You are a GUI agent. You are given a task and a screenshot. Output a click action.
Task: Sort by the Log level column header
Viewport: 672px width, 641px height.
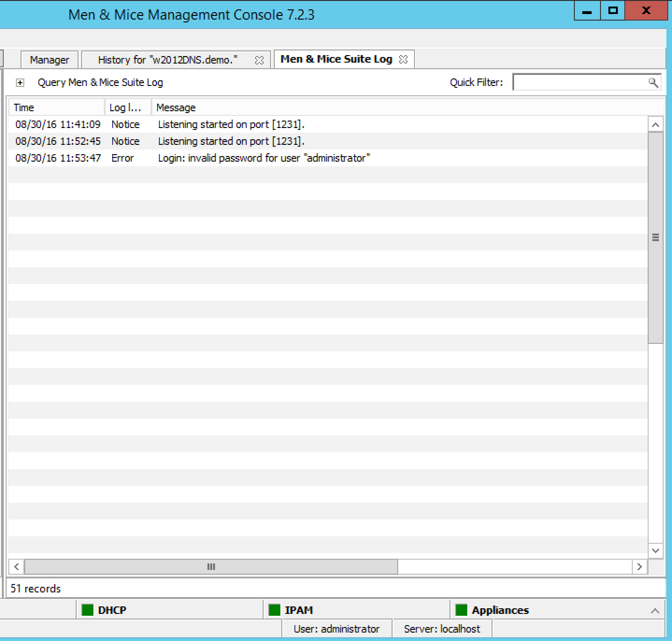pos(127,107)
